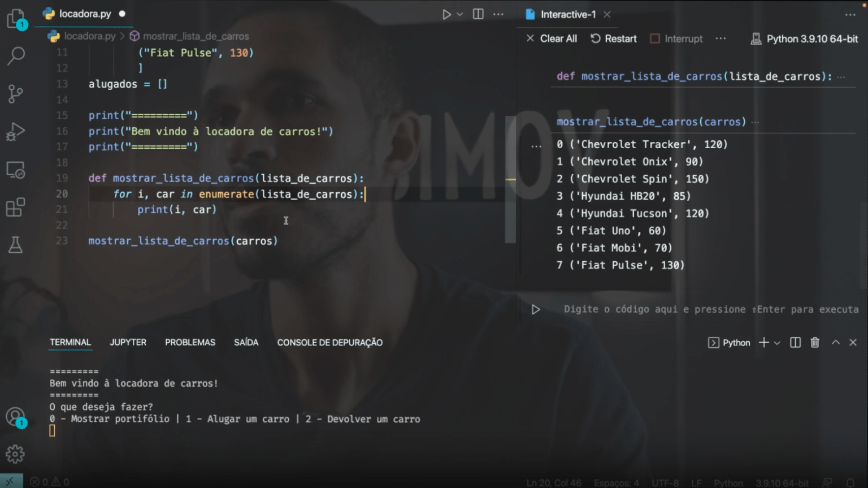Open the Accounts menu in the activity bar
This screenshot has width=868, height=488.
pos(15,417)
